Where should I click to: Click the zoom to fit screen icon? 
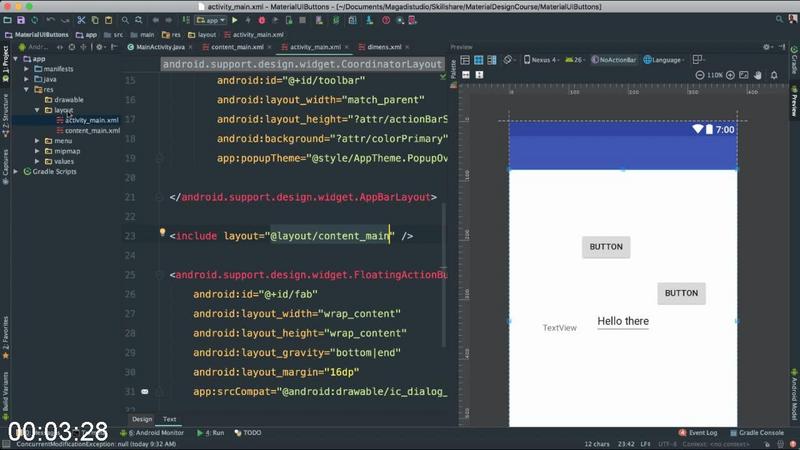744,75
